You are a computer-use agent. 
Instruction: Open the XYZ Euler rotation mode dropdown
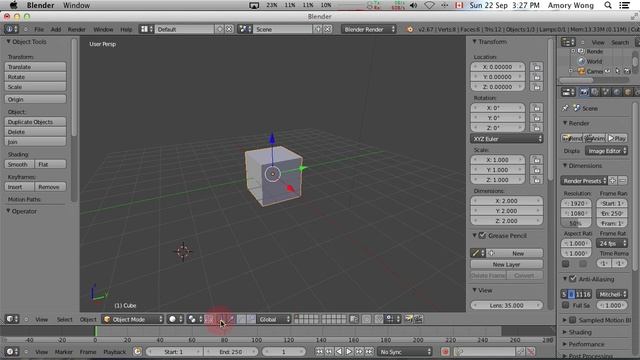(x=507, y=139)
